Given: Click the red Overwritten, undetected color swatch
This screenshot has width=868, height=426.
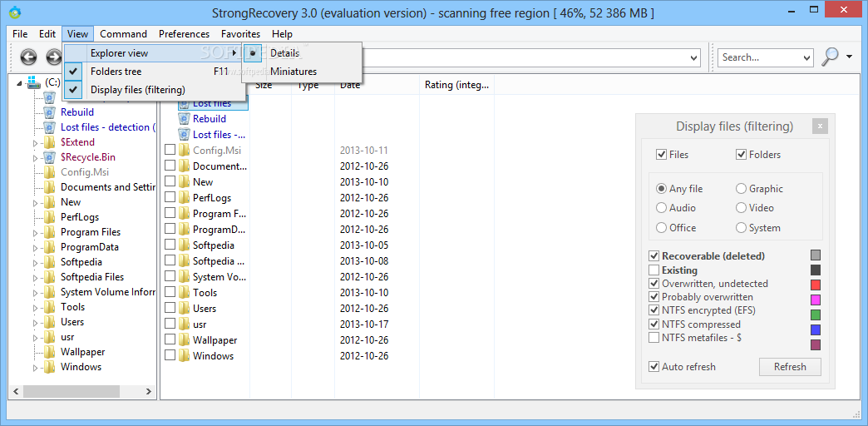Looking at the screenshot, I should click(816, 285).
